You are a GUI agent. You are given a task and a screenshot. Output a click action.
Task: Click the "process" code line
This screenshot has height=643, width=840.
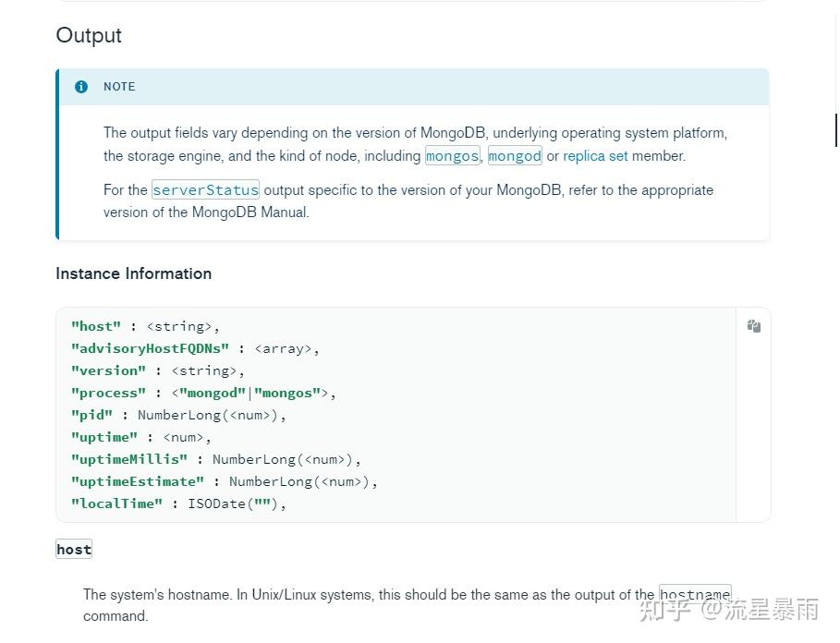(203, 393)
